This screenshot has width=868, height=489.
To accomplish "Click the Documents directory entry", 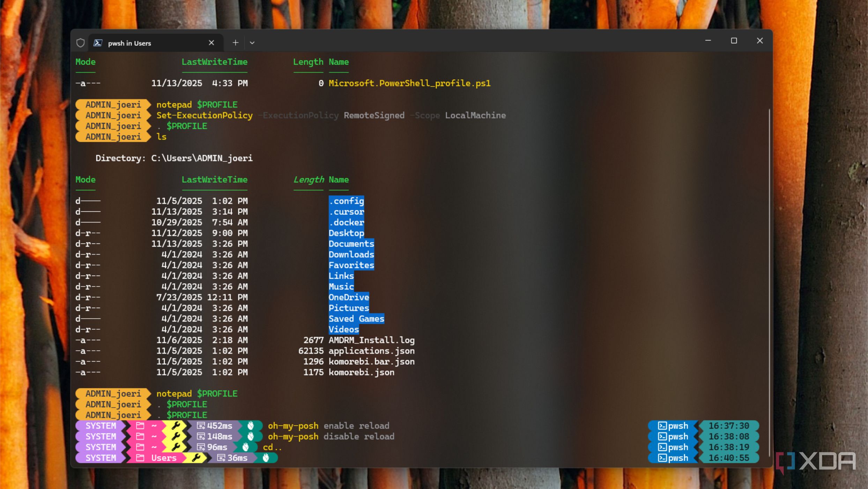I will 351,244.
